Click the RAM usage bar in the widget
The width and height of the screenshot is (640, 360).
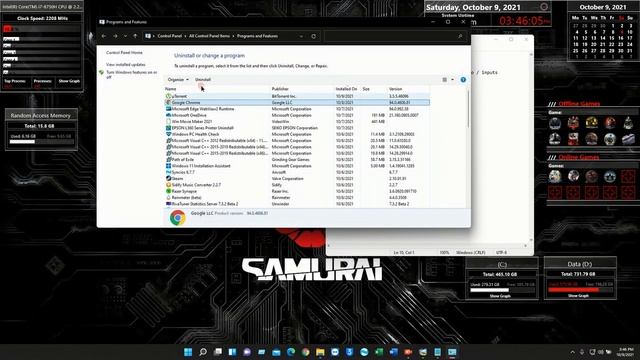point(42,142)
